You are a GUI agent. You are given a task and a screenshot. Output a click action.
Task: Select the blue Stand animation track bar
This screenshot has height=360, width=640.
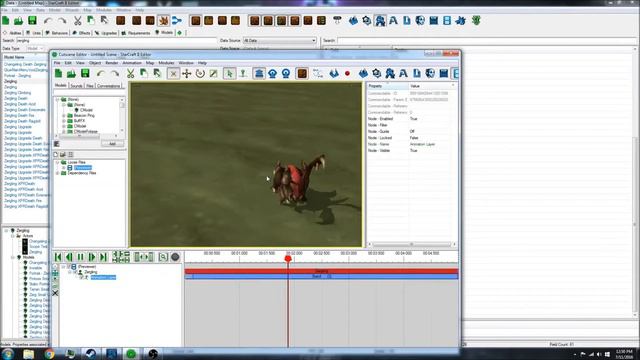[321, 277]
